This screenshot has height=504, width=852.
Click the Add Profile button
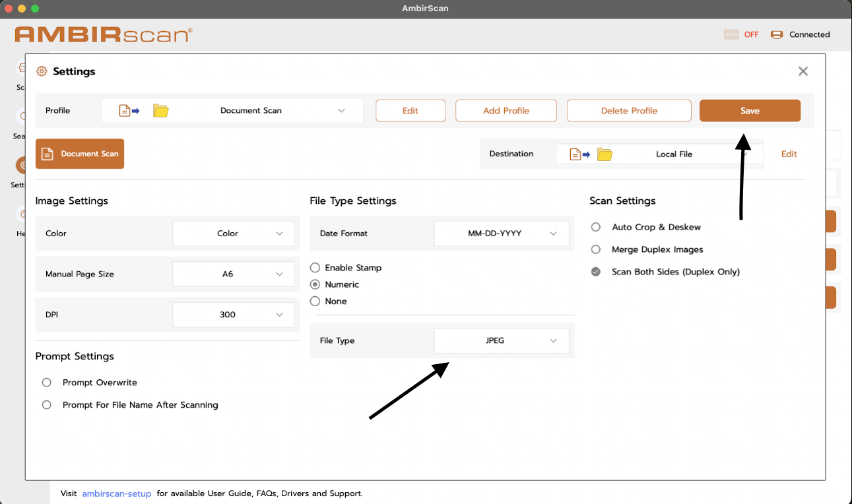click(506, 111)
